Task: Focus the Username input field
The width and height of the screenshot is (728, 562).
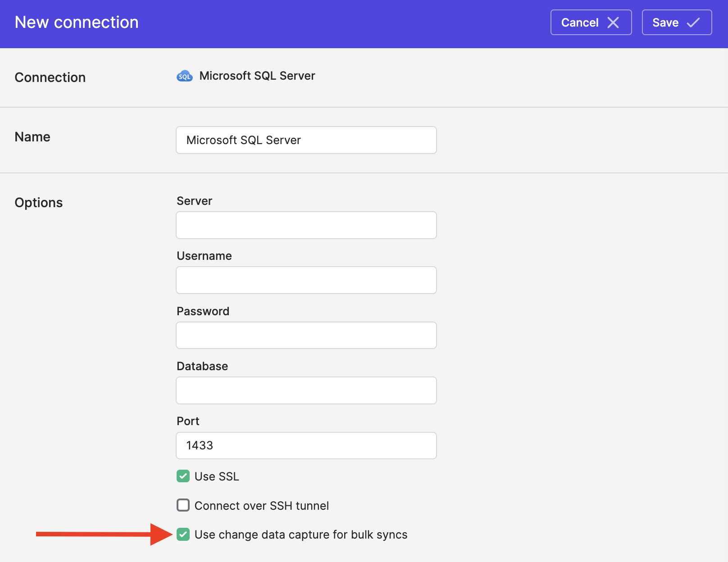Action: tap(306, 280)
